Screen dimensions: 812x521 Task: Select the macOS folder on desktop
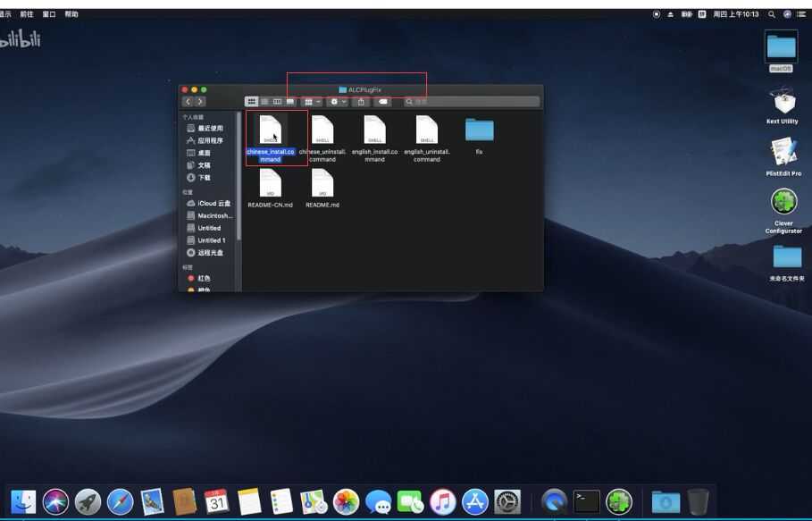[781, 51]
